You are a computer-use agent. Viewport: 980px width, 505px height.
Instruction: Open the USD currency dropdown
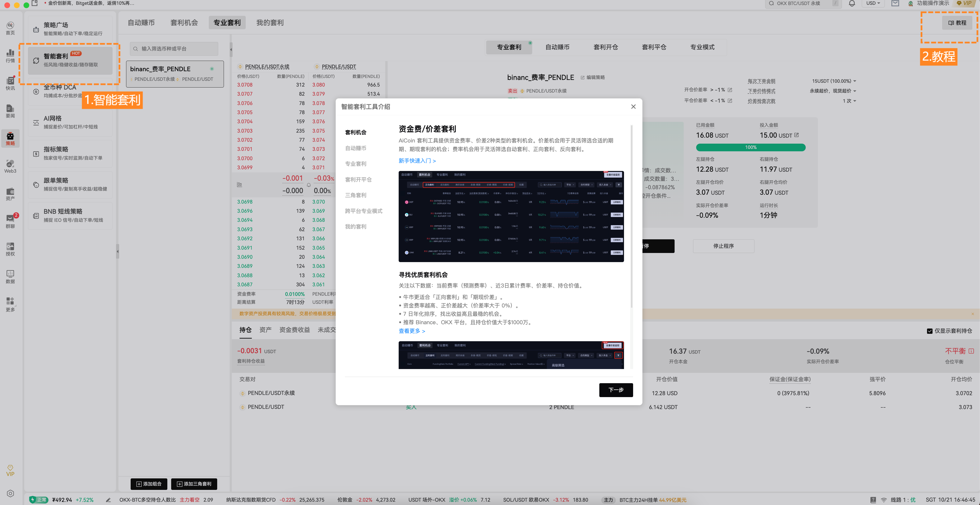tap(873, 3)
